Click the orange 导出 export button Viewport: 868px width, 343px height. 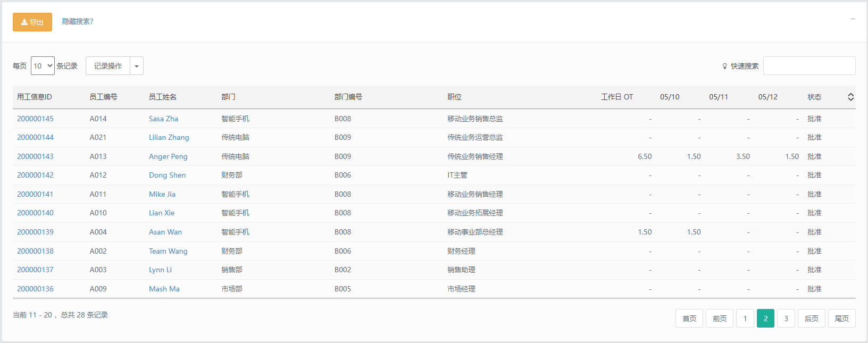pos(32,22)
